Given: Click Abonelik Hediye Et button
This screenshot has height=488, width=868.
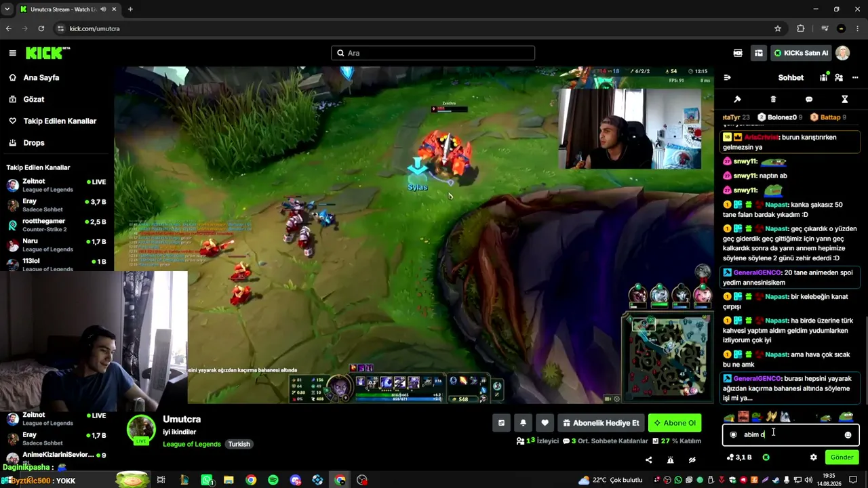Looking at the screenshot, I should (601, 423).
